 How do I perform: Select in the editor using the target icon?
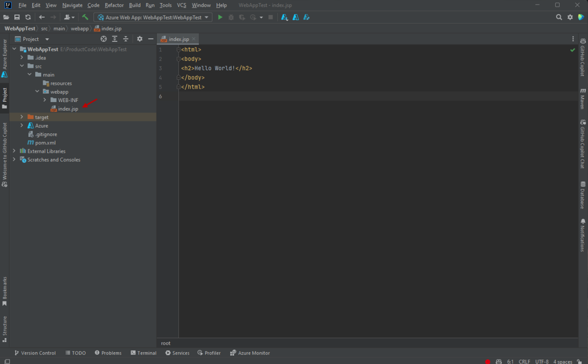[x=103, y=39]
